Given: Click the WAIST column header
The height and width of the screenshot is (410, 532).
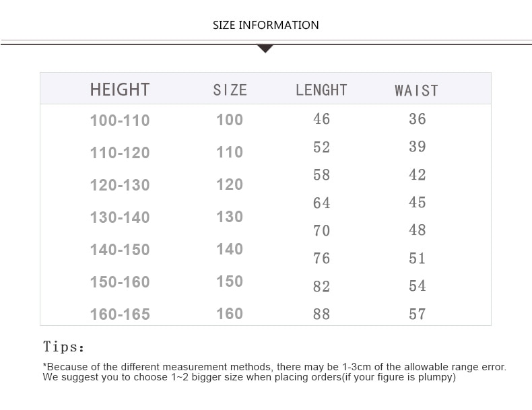Looking at the screenshot, I should coord(417,90).
